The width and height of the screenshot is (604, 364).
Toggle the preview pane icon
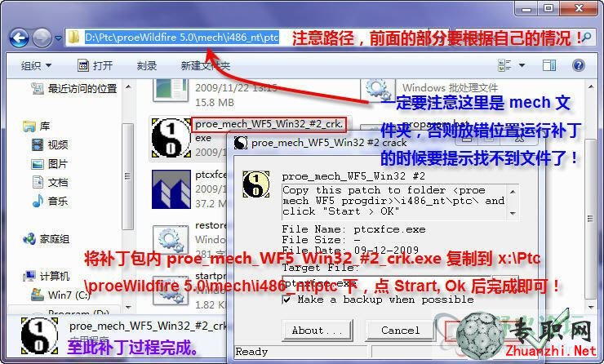tap(549, 65)
